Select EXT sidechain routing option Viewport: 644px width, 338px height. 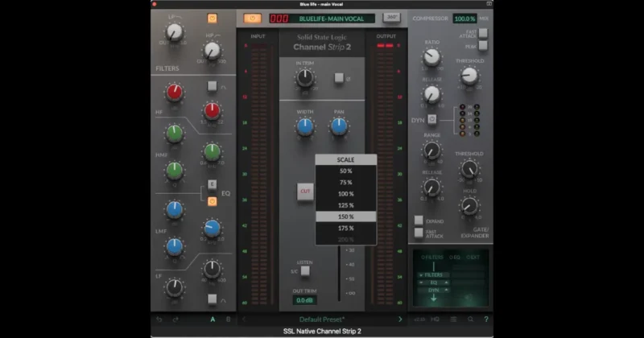(x=473, y=257)
